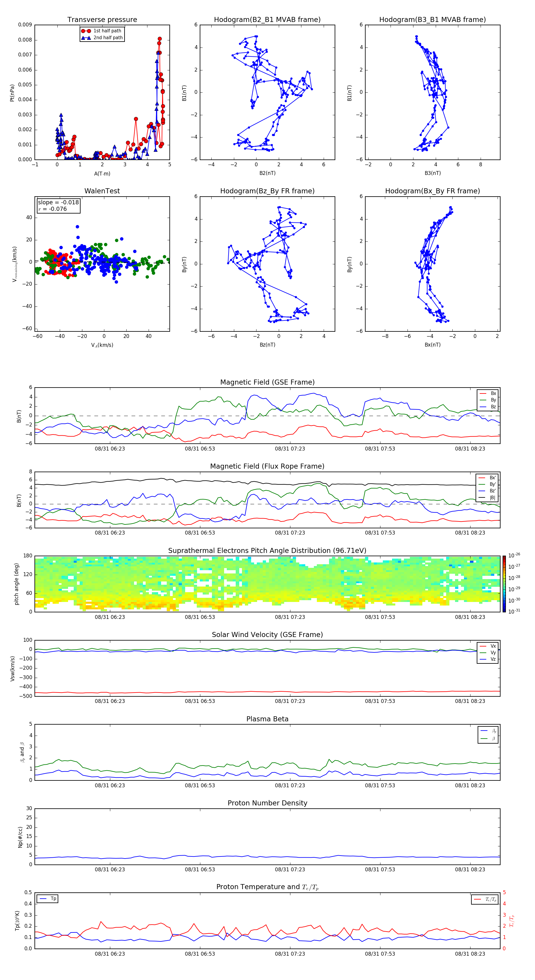Click the 'Plasma Beta' plot title

tap(267, 719)
